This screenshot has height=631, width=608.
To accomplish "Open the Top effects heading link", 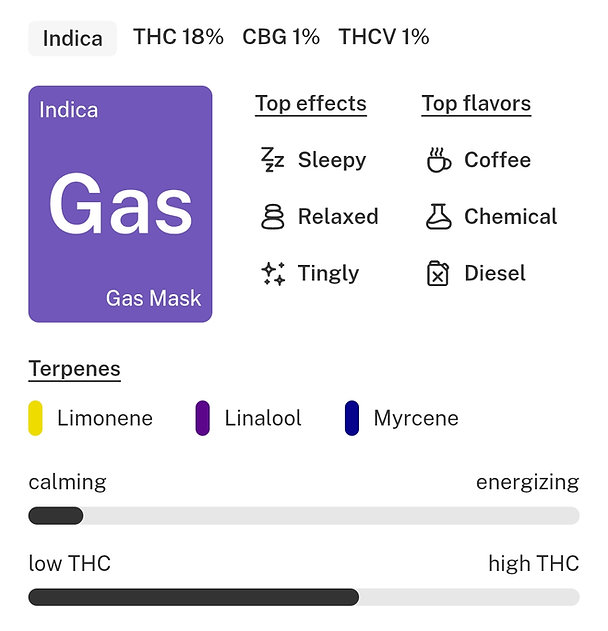I will [311, 104].
